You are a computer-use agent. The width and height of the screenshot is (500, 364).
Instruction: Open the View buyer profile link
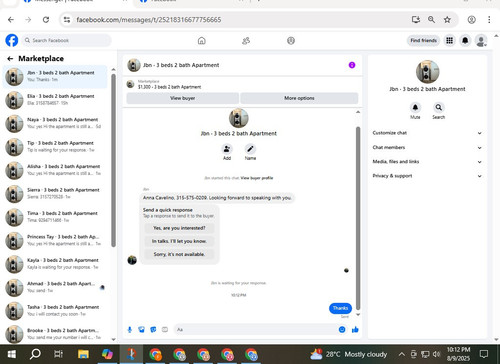257,178
